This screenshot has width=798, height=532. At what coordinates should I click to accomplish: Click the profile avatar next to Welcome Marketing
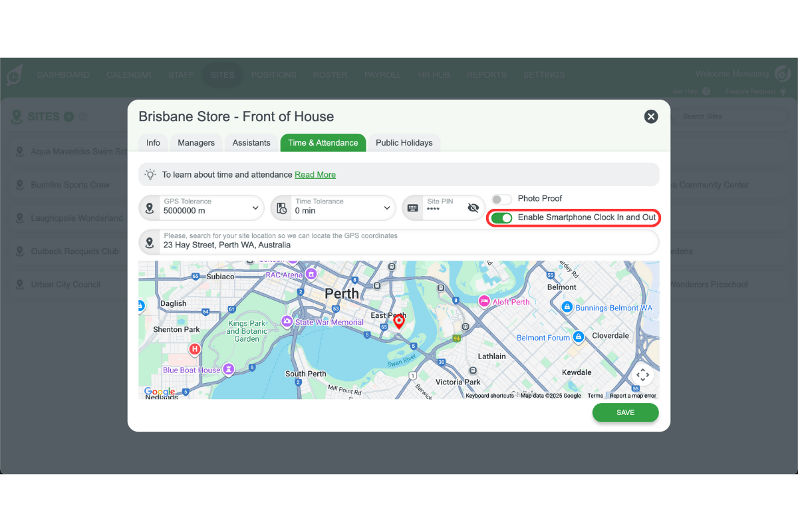(783, 74)
